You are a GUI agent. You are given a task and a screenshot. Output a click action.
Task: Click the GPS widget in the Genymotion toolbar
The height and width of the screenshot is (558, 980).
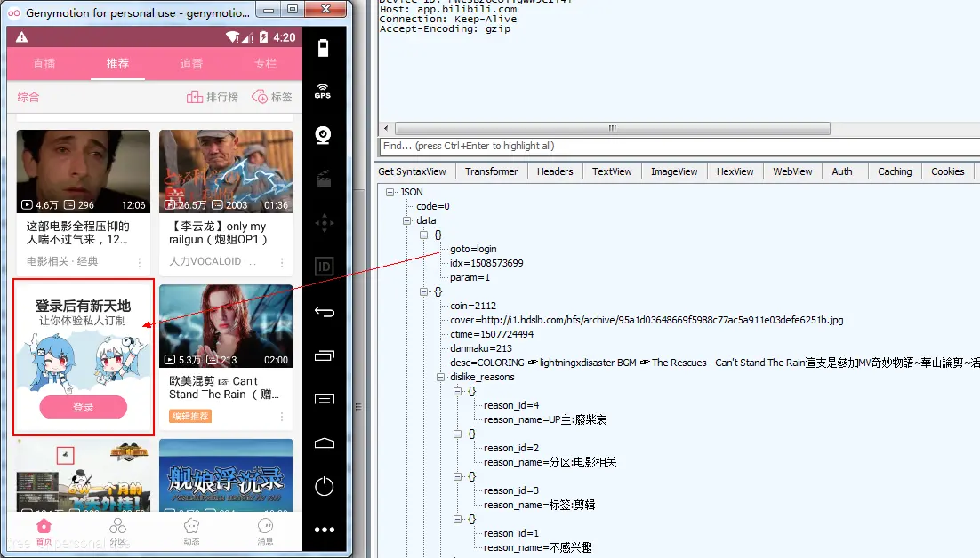coord(324,89)
